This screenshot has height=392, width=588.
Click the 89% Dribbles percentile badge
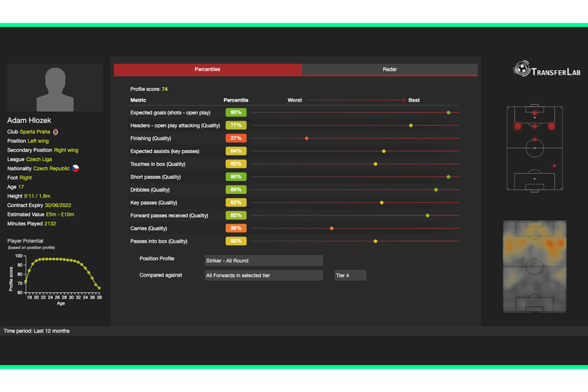(236, 190)
